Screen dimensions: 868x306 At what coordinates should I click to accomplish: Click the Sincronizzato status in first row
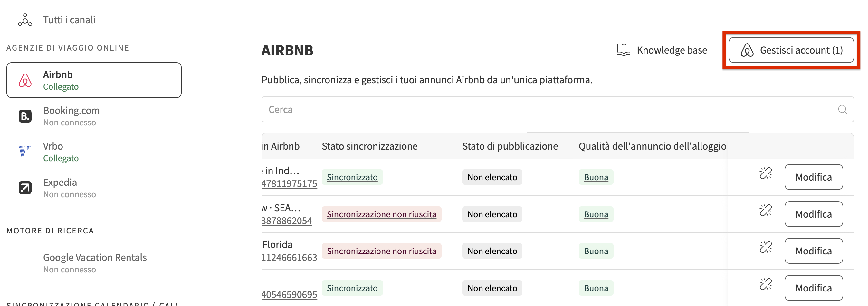(352, 177)
